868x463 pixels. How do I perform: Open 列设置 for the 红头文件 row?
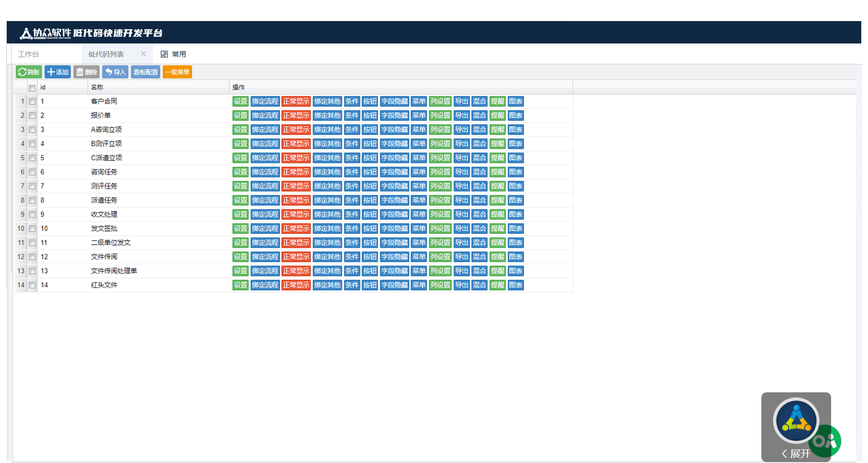click(x=440, y=285)
